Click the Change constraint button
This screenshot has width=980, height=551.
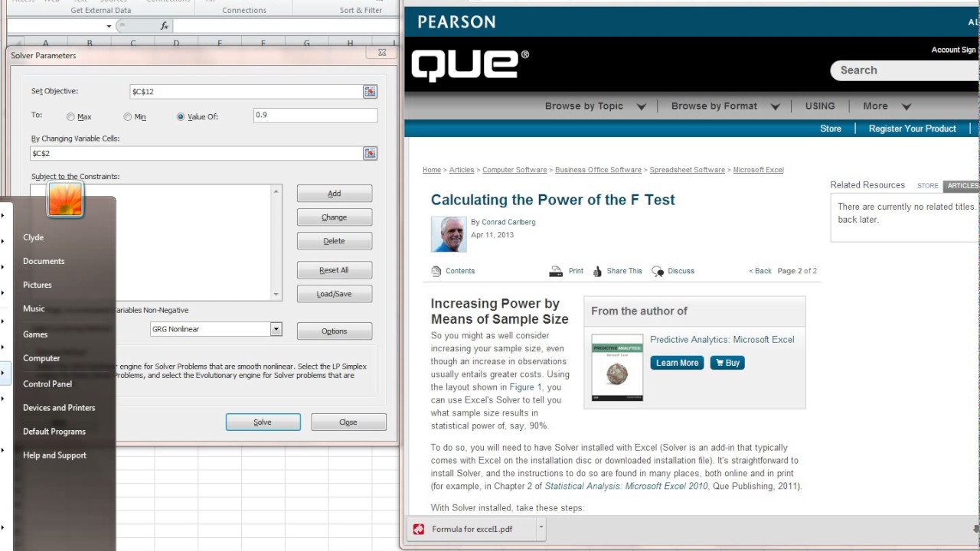coord(335,217)
